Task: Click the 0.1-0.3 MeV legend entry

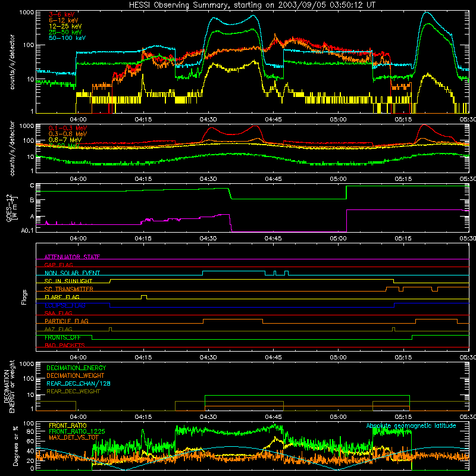Action: 68,128
